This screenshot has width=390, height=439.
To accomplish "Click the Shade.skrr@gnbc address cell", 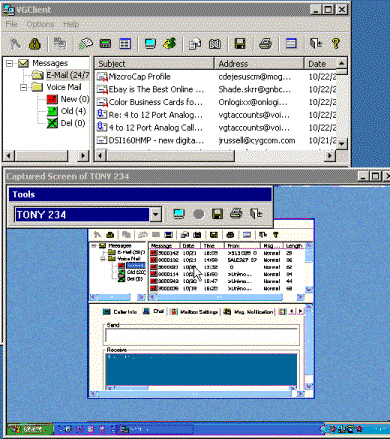I will point(255,89).
